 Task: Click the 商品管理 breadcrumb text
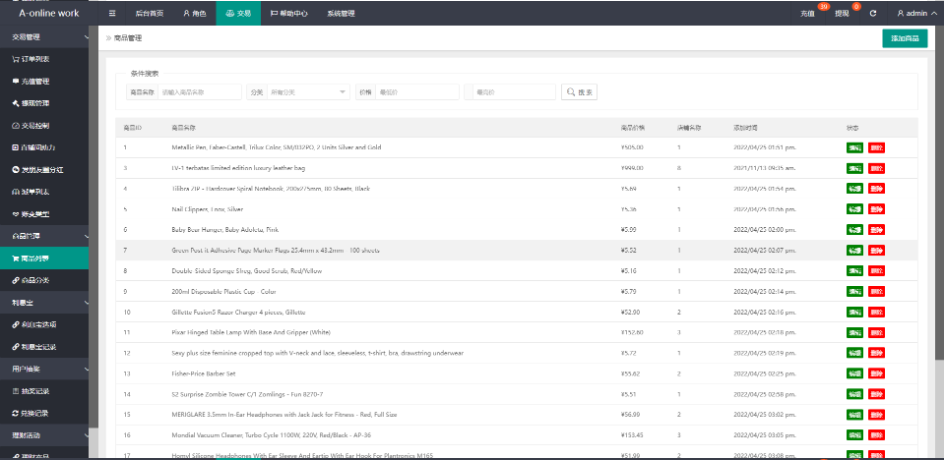[128, 38]
